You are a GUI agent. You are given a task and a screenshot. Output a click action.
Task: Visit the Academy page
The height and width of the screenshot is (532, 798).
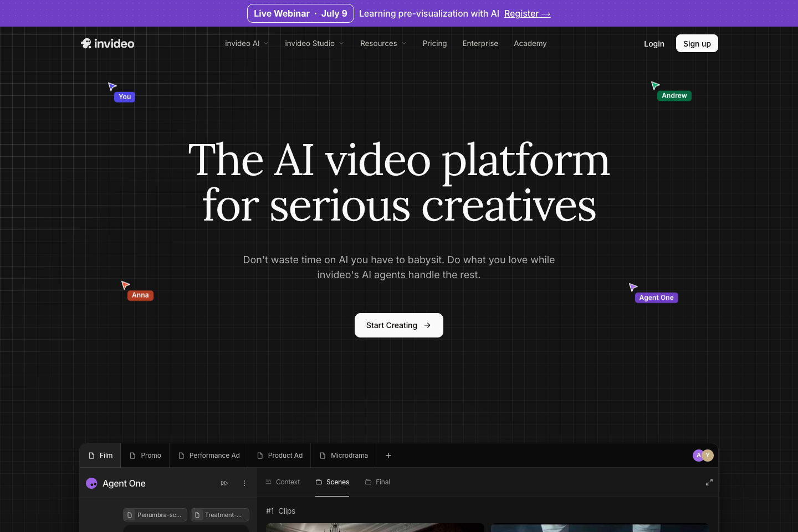pyautogui.click(x=530, y=43)
